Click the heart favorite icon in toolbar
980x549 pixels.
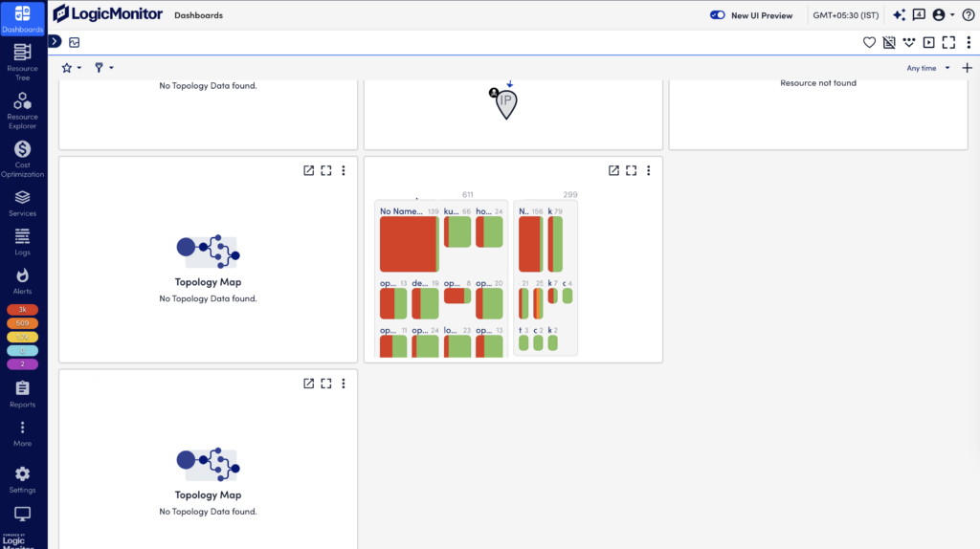[869, 42]
